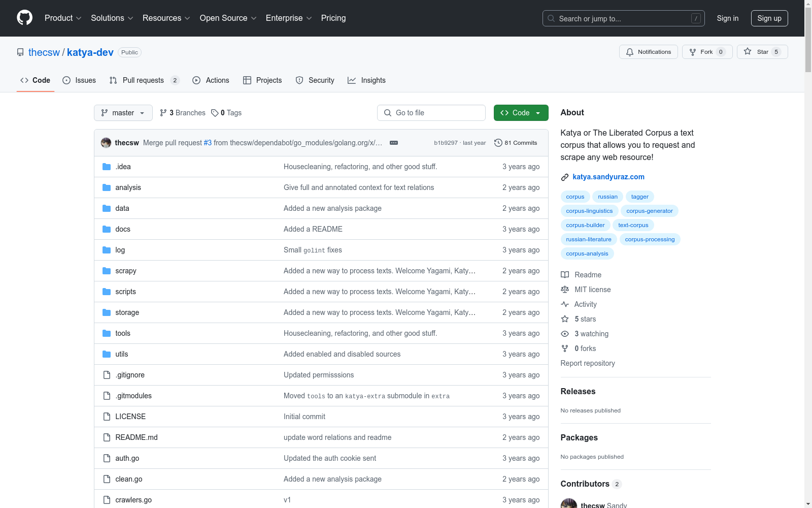Click the star icon next to 5 stars
The height and width of the screenshot is (508, 812).
565,319
